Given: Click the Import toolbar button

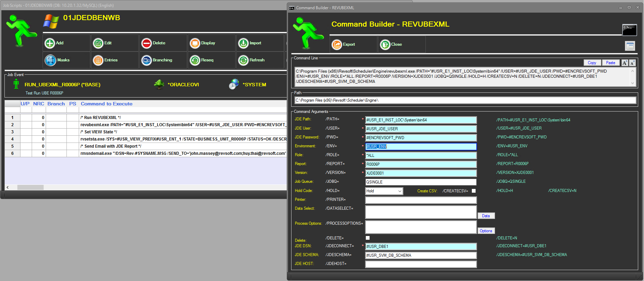Looking at the screenshot, I should click(260, 43).
